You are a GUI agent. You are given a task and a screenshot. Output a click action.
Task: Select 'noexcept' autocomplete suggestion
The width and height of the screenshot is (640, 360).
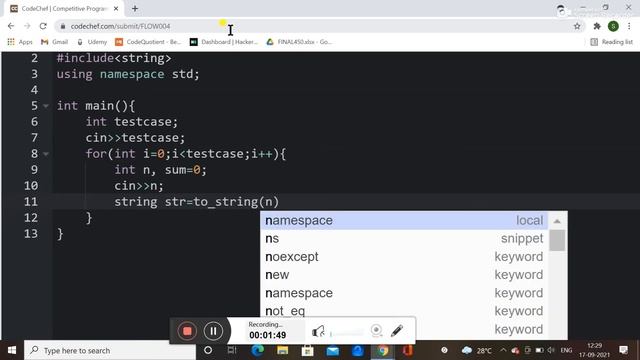pyautogui.click(x=404, y=257)
